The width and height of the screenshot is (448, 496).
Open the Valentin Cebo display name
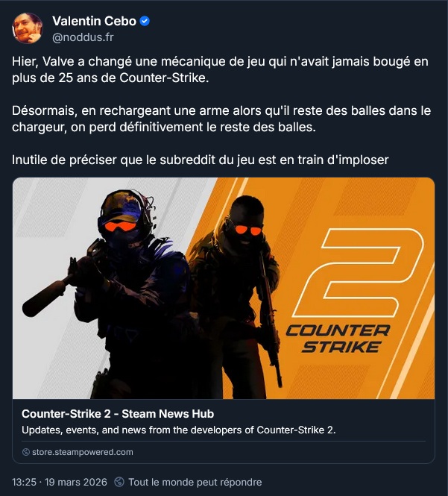94,21
